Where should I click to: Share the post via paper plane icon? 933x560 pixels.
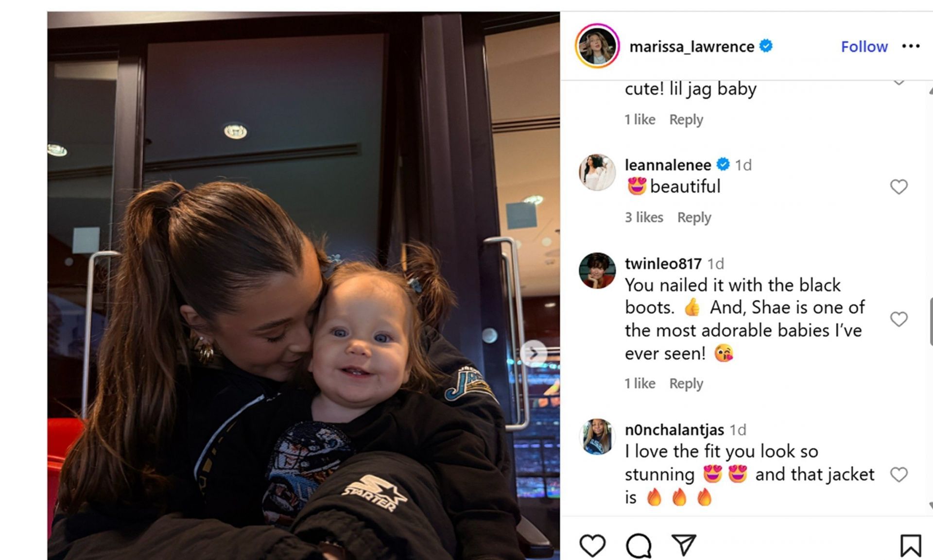684,545
